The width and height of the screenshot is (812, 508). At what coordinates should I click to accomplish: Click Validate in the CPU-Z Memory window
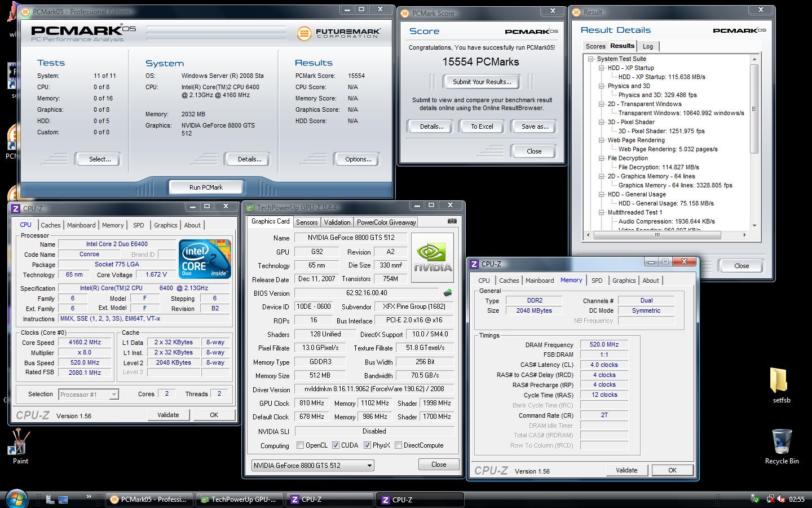coord(626,470)
